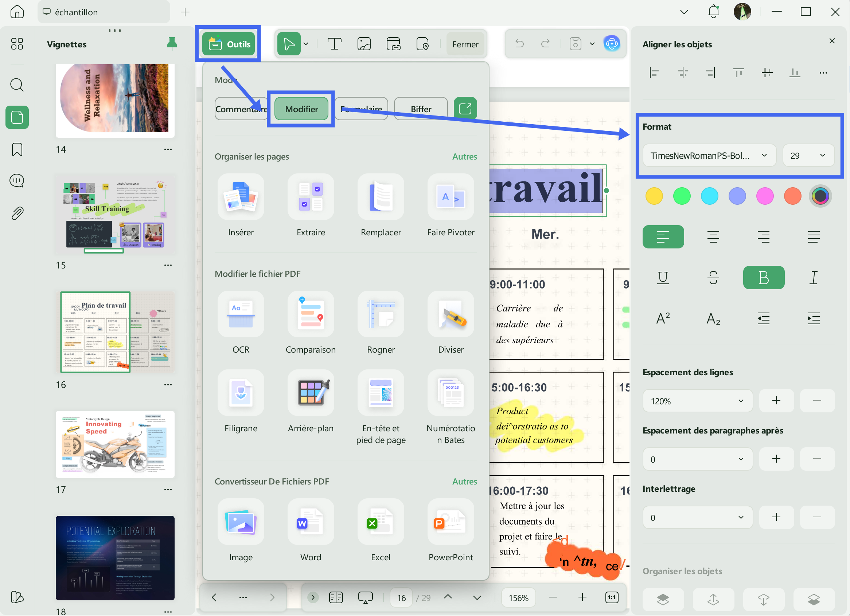Switch to Formulaire mode
Screen dimensions: 850x616
coord(361,109)
